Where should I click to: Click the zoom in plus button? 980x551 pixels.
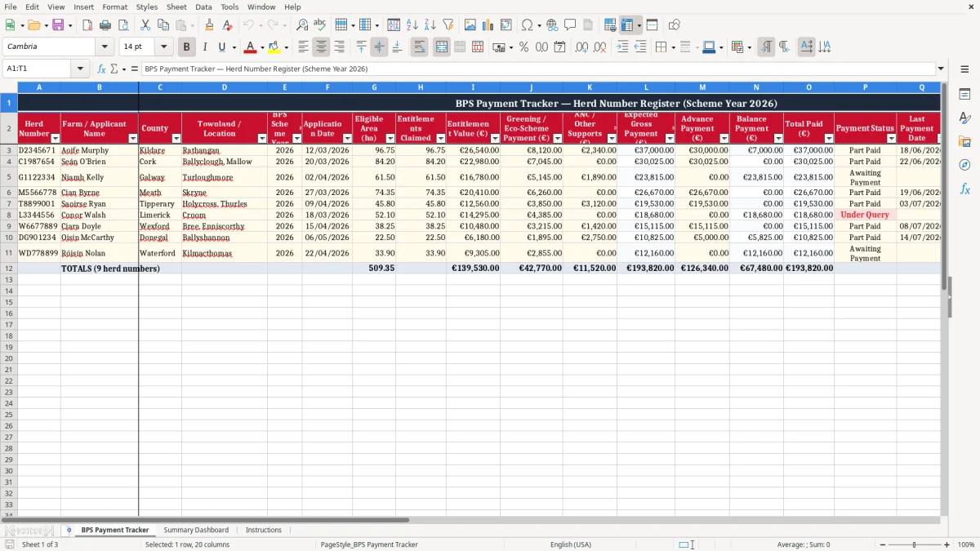(x=947, y=544)
